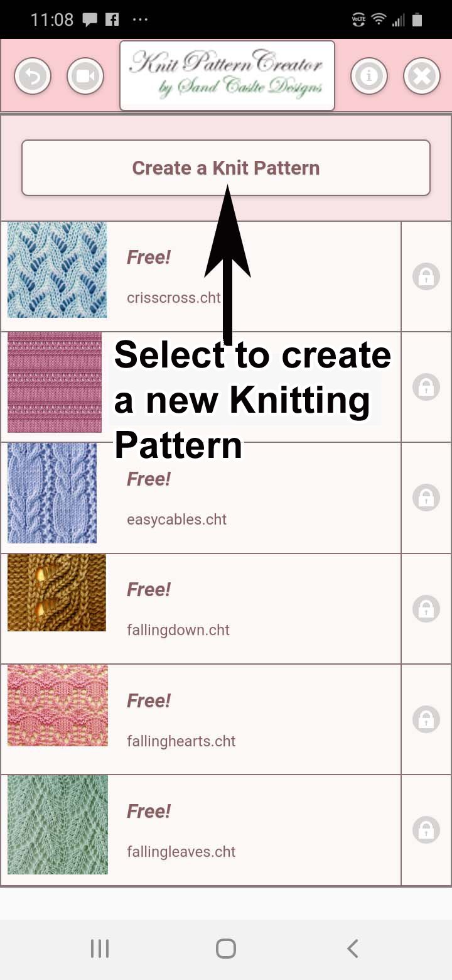The image size is (452, 980).
Task: Select the easycables.cht cable thumbnail
Action: click(x=52, y=493)
